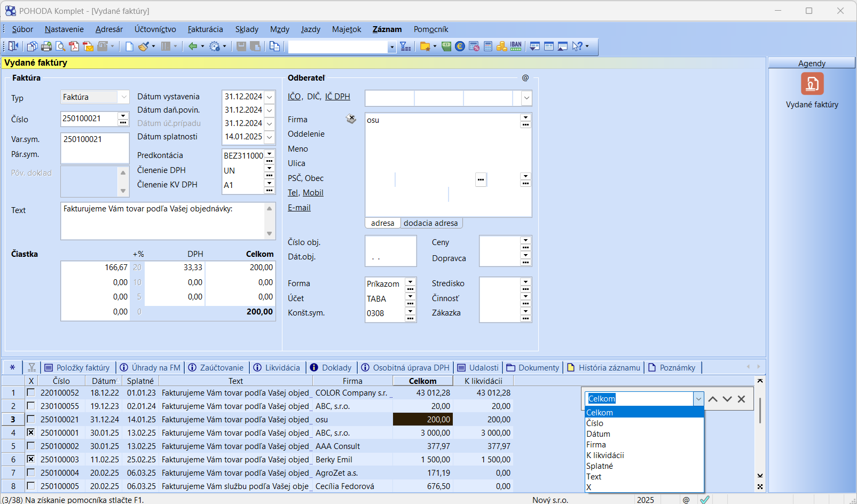The width and height of the screenshot is (857, 504).
Task: Expand the toolbar search combo box
Action: (392, 47)
